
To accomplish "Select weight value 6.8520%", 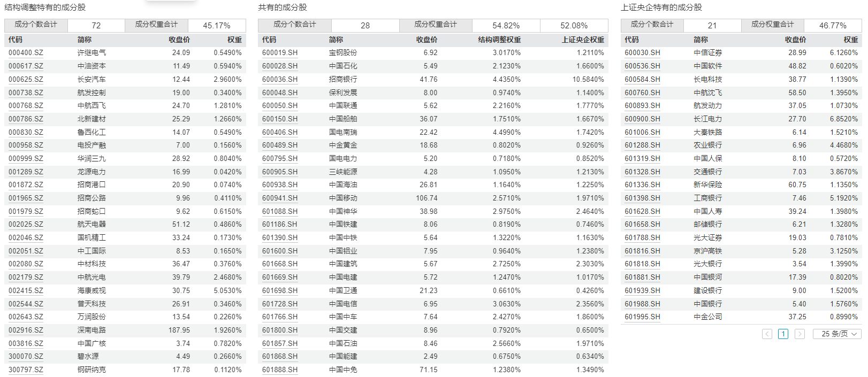I will click(844, 119).
